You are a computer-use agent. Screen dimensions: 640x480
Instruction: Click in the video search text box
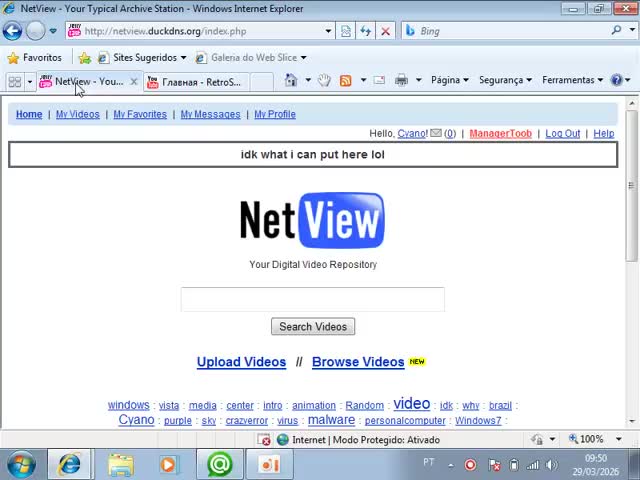[312, 299]
